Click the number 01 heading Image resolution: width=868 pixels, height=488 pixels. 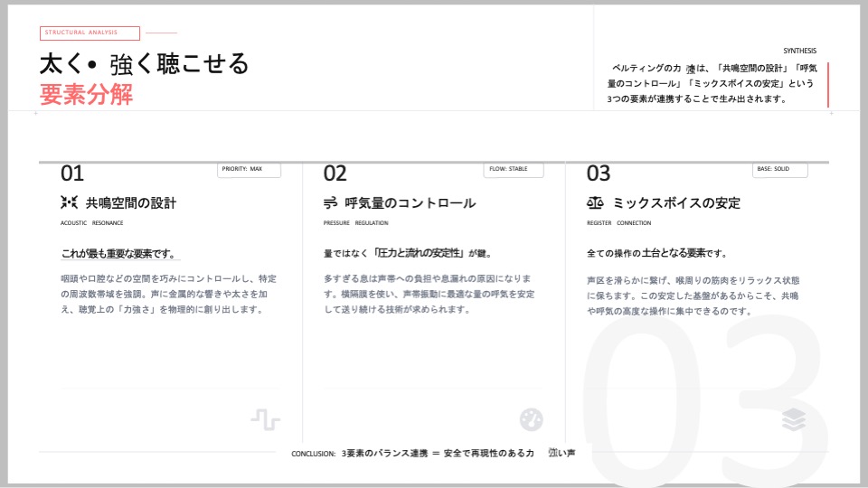(72, 174)
